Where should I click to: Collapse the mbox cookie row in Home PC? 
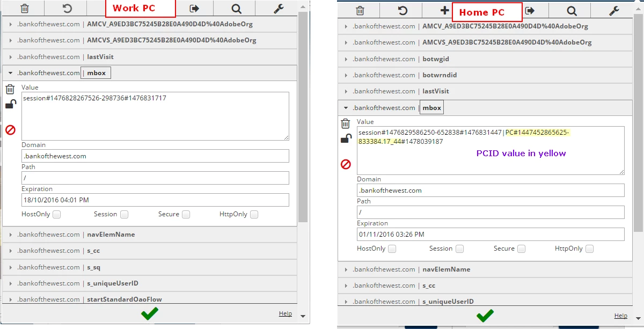(485, 108)
